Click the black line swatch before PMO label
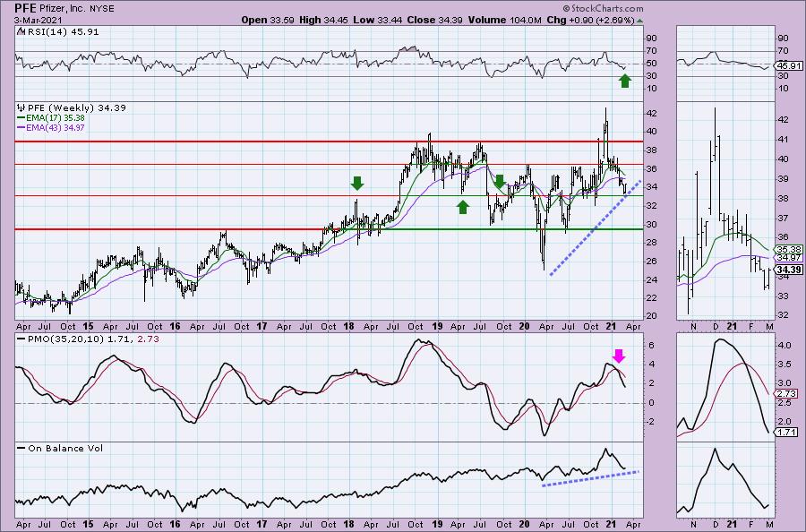The image size is (806, 532). point(21,339)
